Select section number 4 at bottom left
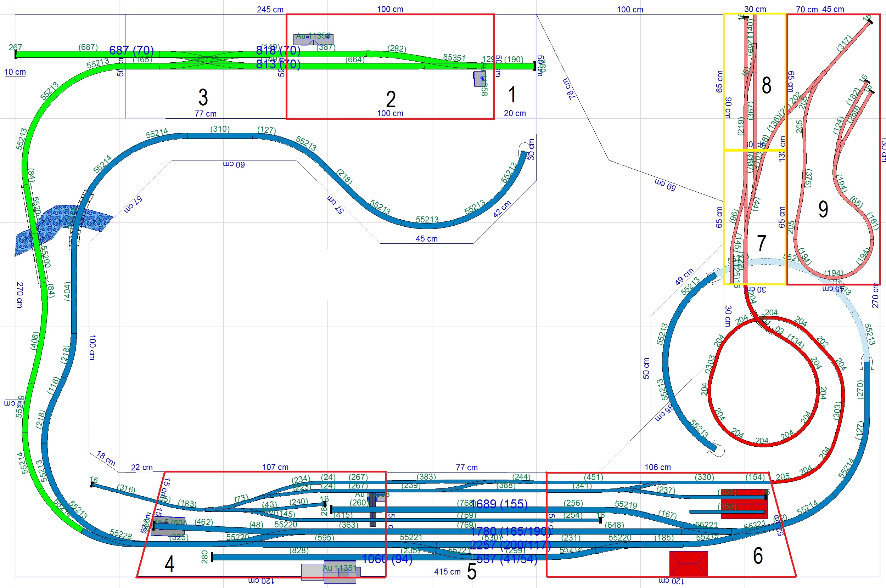The width and height of the screenshot is (886, 588). pyautogui.click(x=169, y=564)
